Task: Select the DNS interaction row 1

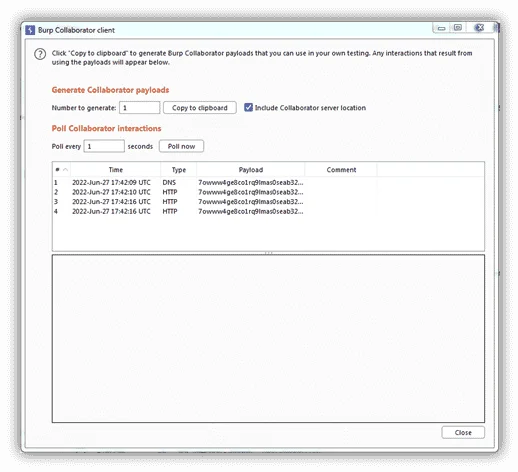Action: pos(268,182)
